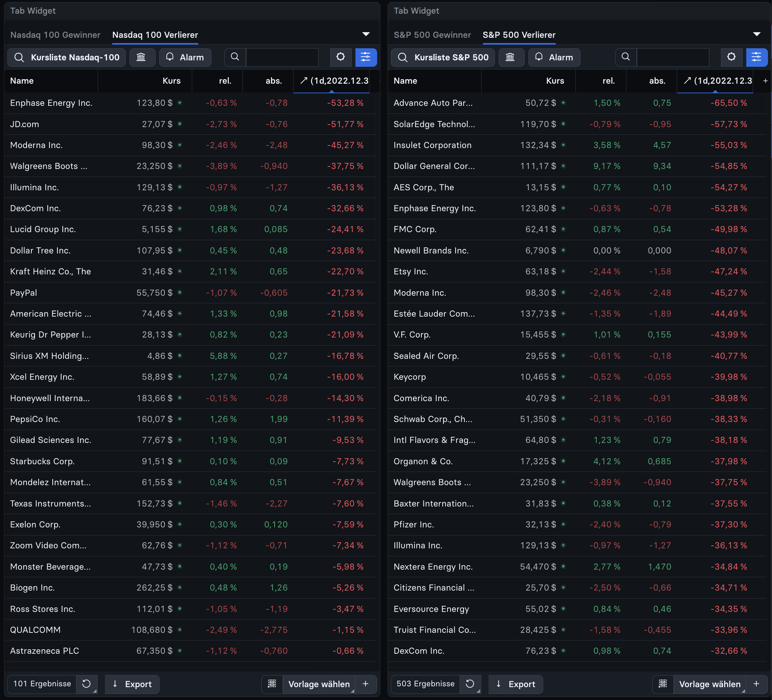Click search magnifier in Nasdaq widget toolbar

click(x=235, y=57)
